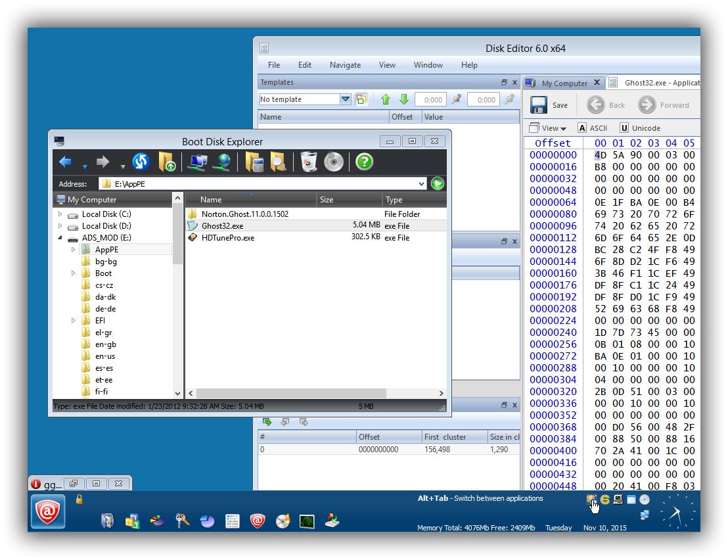The height and width of the screenshot is (560, 728).
Task: Sort file list by Type column
Action: 414,200
